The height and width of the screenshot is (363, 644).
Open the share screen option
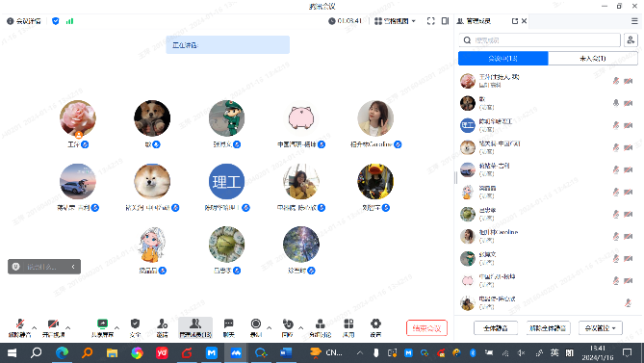pos(102,327)
